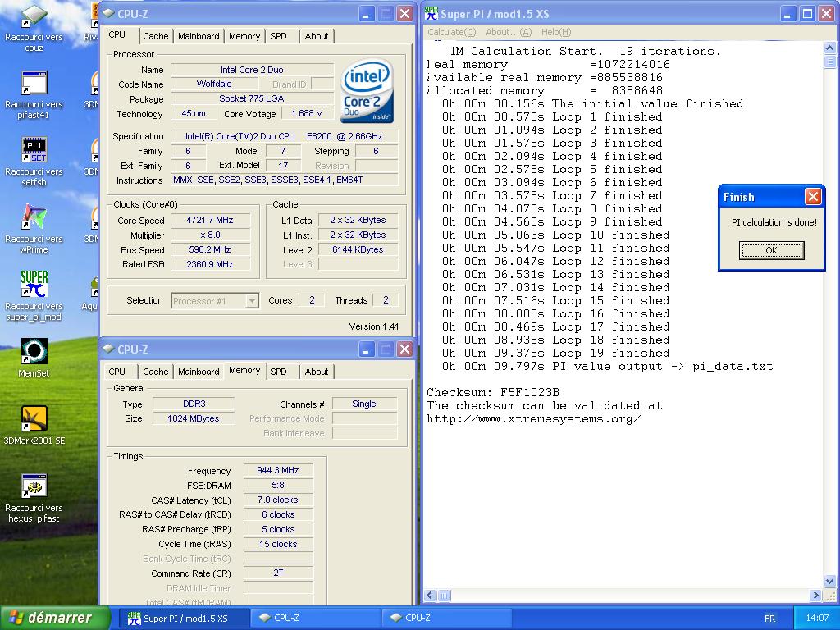
Task: Click the FSB:DRAM 5:8 ratio value
Action: (278, 486)
